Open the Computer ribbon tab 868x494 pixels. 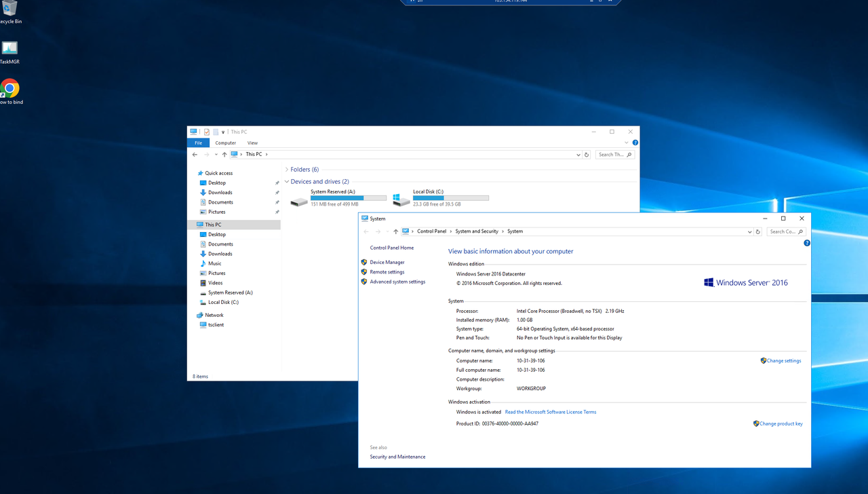226,143
